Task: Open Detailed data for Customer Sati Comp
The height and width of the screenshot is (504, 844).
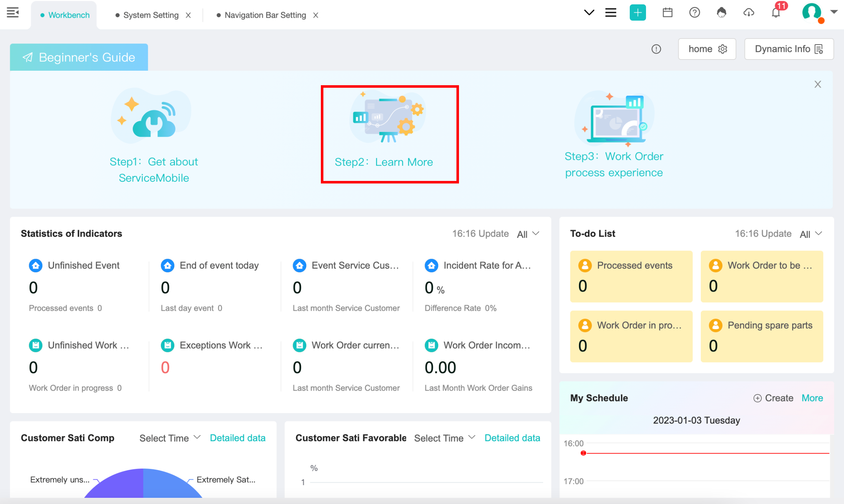Action: pyautogui.click(x=237, y=438)
